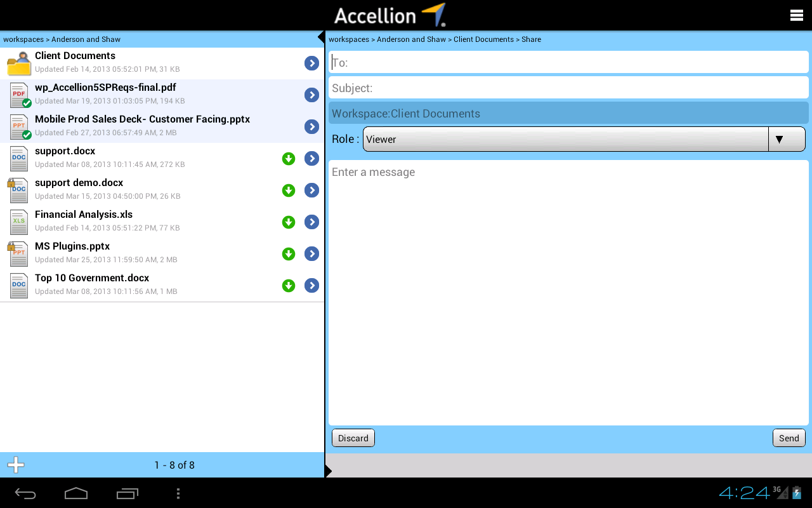The width and height of the screenshot is (812, 508).
Task: Expand details arrow for Mobile Prod Sales Deck
Action: coord(311,127)
